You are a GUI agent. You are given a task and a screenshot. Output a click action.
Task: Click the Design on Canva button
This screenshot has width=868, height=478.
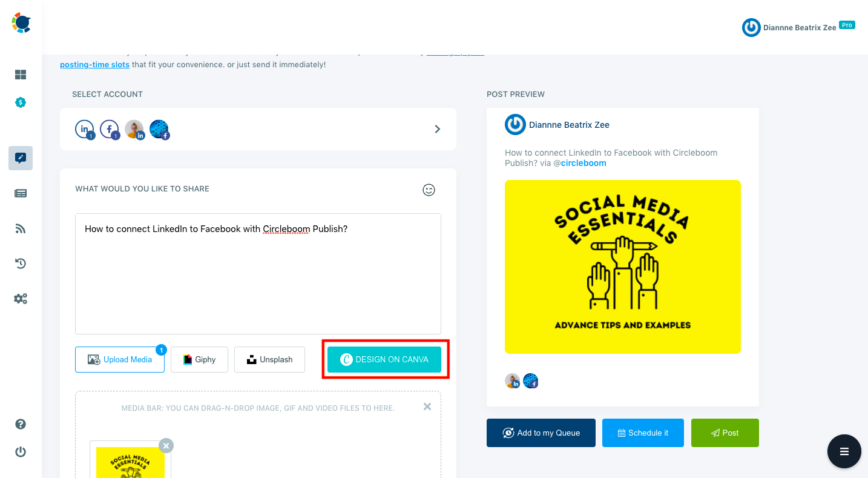coord(384,359)
